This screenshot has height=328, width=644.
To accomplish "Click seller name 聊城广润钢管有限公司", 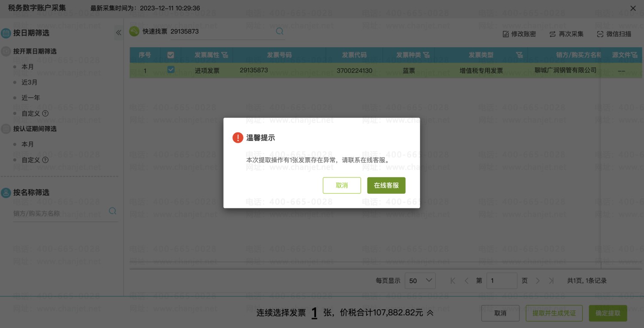I will pyautogui.click(x=565, y=70).
